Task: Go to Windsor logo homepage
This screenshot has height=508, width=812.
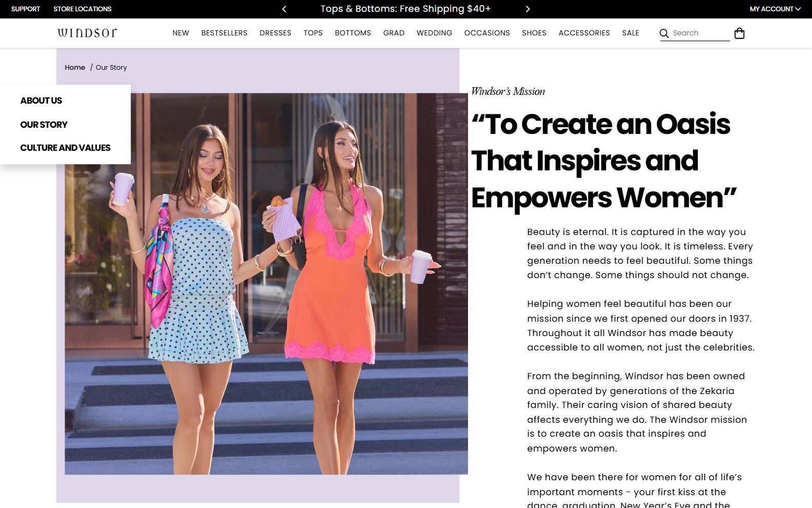Action: point(87,33)
